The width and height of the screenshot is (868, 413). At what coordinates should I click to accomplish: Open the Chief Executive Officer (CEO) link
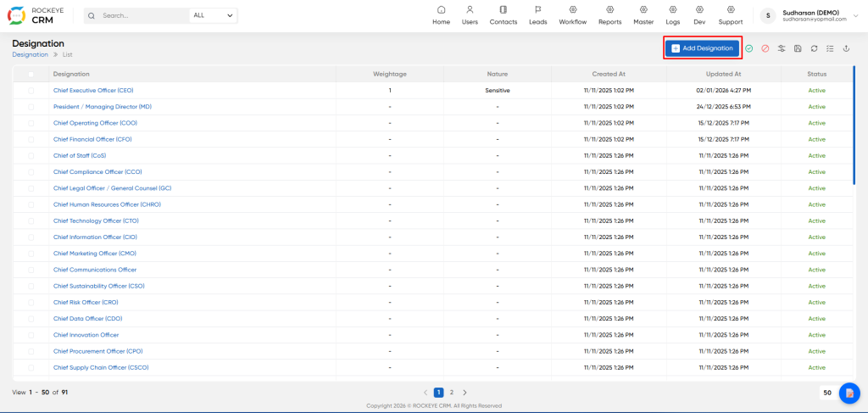click(93, 90)
